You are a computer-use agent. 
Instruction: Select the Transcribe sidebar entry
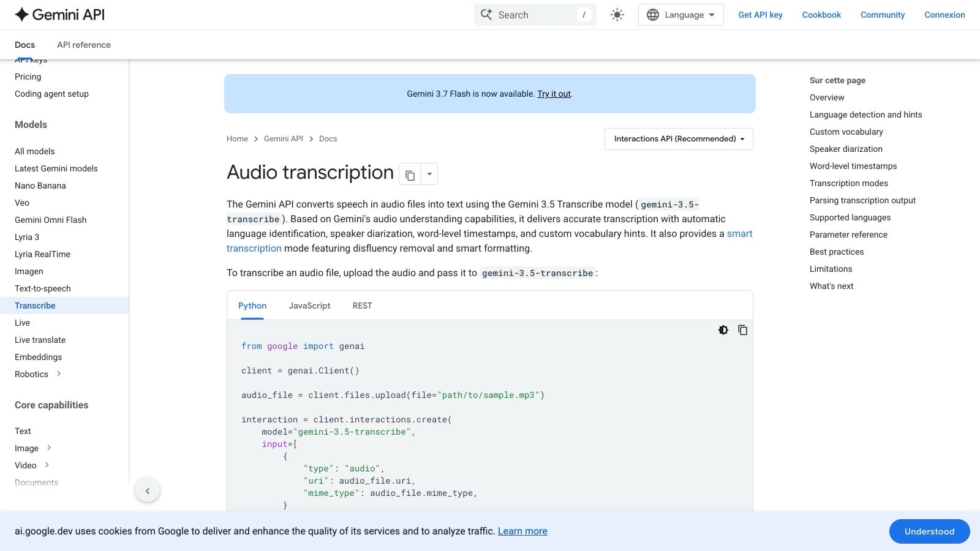click(35, 305)
